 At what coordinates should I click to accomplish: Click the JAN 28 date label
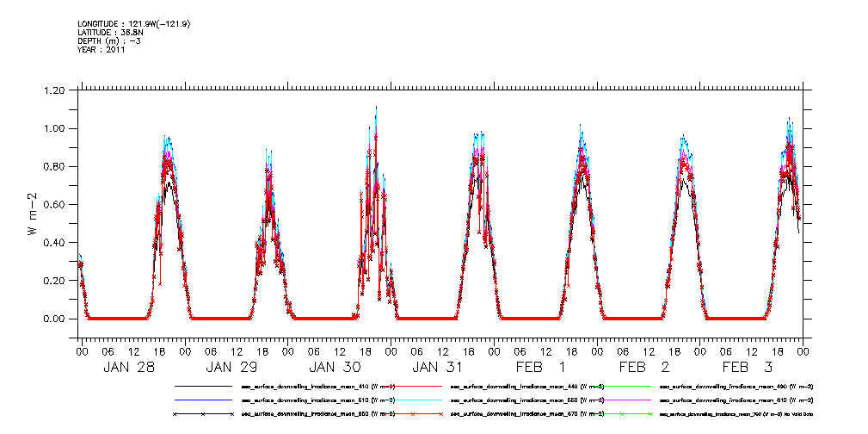[129, 367]
